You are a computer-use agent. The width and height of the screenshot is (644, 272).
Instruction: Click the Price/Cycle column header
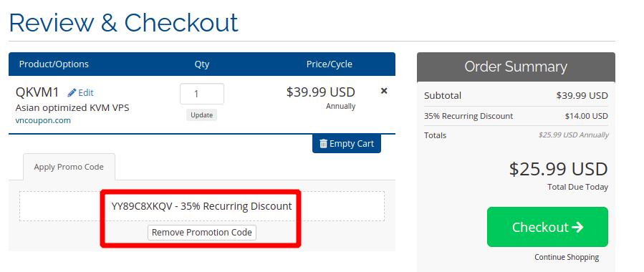329,64
